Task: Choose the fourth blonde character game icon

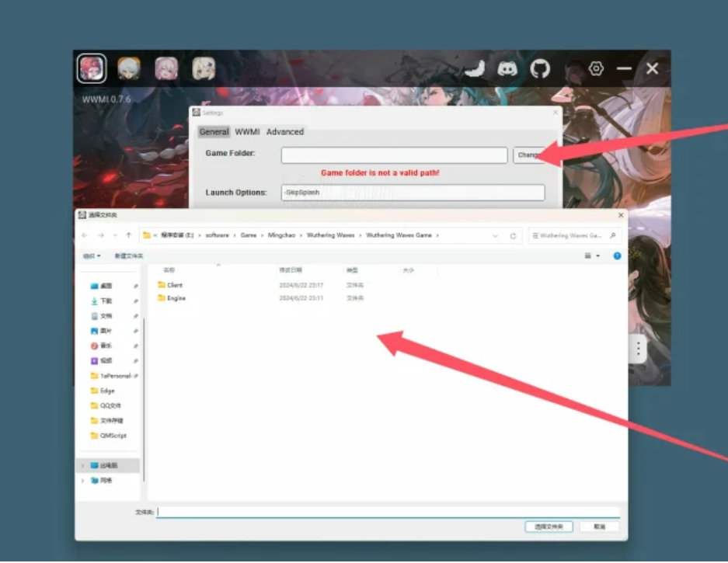Action: (x=204, y=69)
